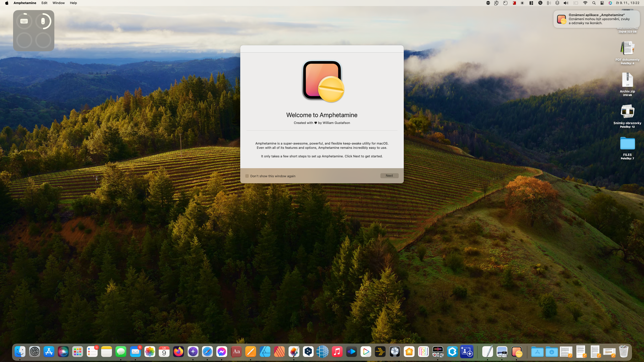The height and width of the screenshot is (362, 644).
Task: Open Logic Pro from the Dock
Action: point(395,352)
